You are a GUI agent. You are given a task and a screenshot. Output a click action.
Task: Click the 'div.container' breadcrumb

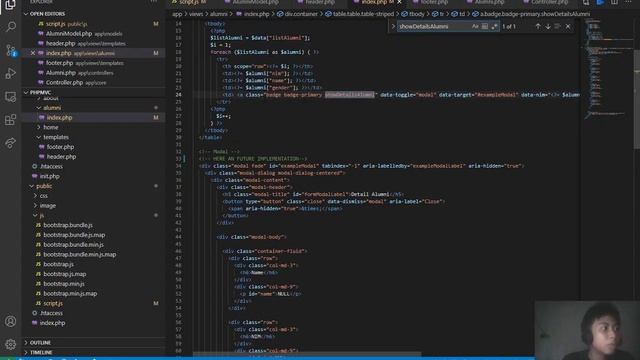click(x=301, y=14)
